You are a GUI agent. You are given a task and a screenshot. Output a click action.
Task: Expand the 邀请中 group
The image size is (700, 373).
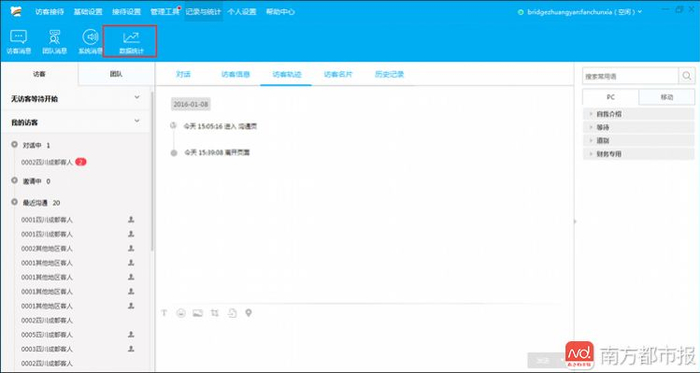click(15, 181)
